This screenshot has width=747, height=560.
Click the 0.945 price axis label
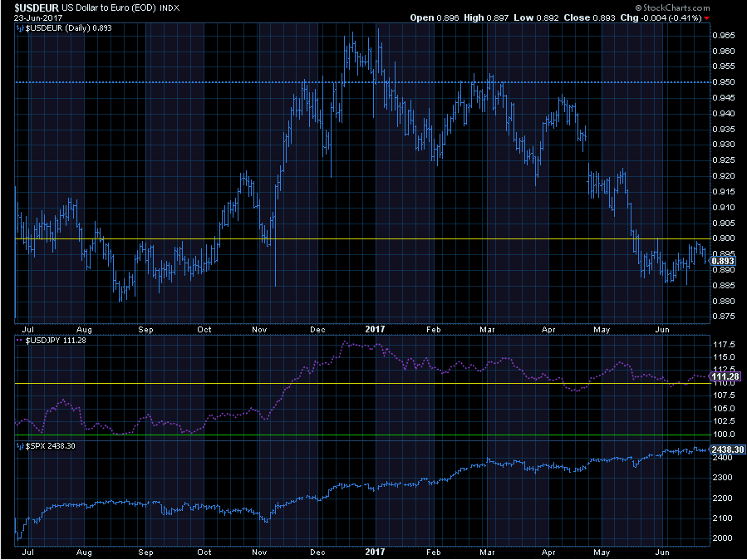pos(724,97)
